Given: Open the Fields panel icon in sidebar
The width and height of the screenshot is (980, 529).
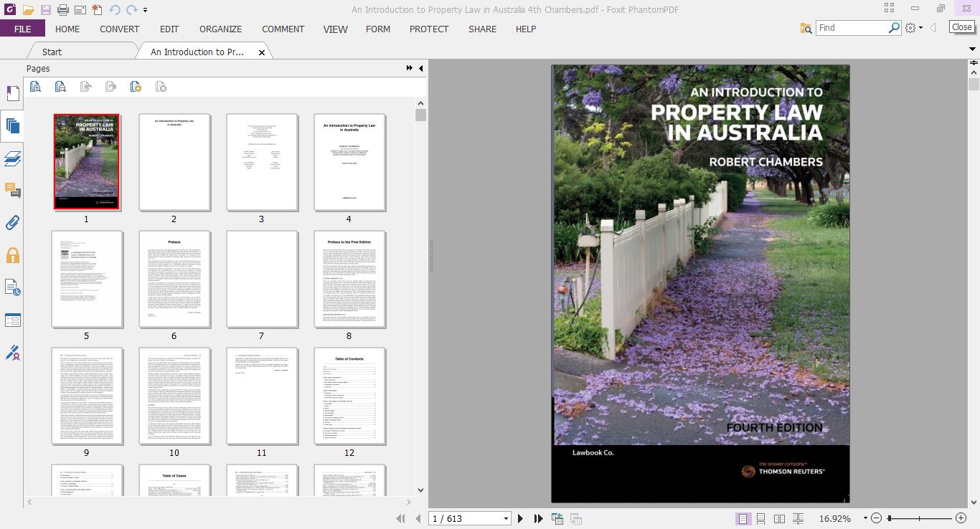Looking at the screenshot, I should tap(12, 320).
